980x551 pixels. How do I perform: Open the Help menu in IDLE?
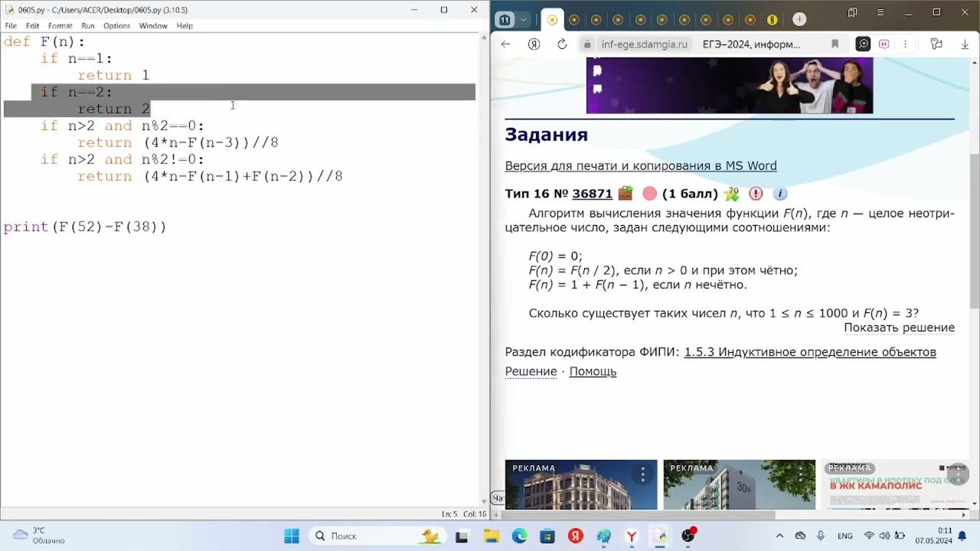(185, 25)
